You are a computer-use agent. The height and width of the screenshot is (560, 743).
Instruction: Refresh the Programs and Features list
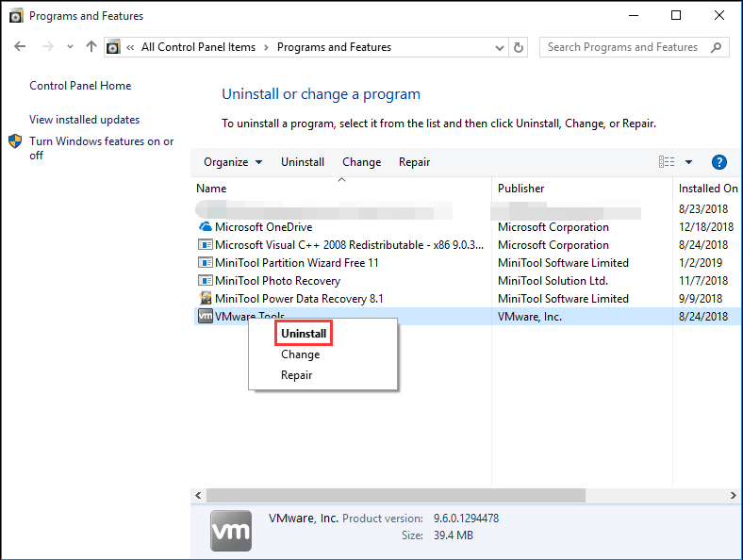[x=519, y=47]
